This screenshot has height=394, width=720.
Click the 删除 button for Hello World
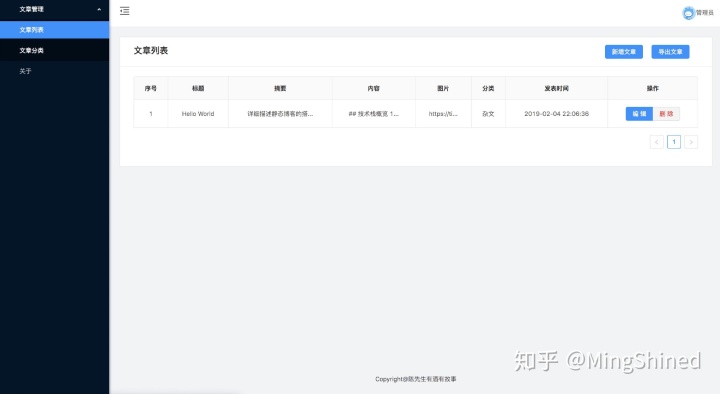[666, 114]
